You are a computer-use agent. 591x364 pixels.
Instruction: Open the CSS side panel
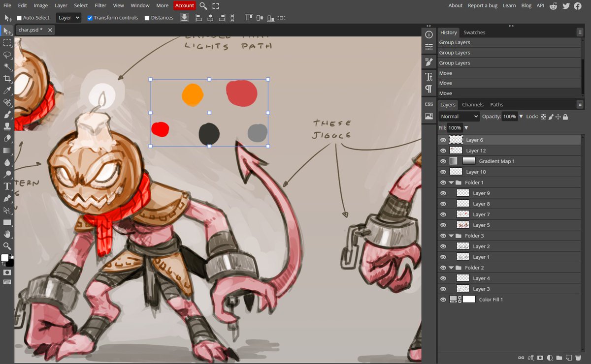(429, 104)
